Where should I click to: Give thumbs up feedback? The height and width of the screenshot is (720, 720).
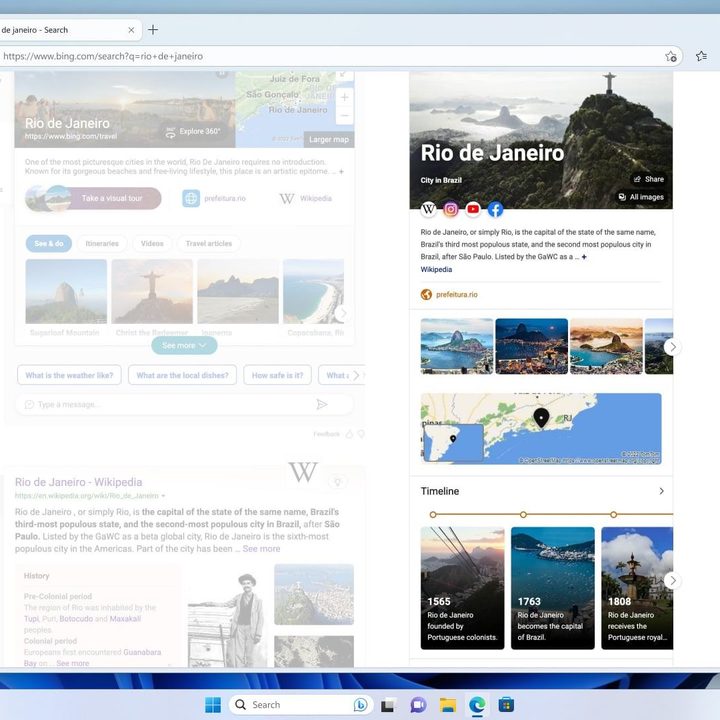pos(349,434)
